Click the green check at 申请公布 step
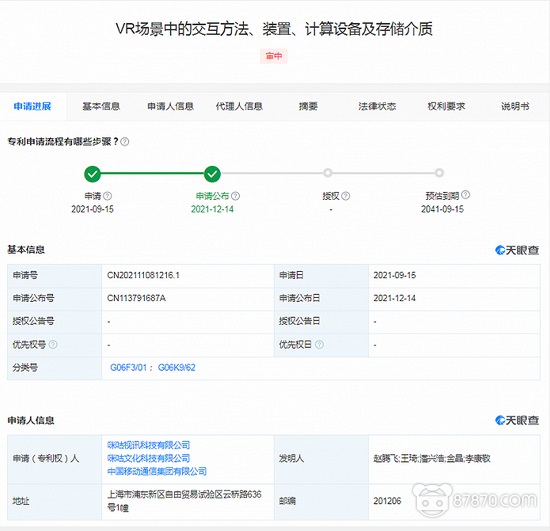 (x=212, y=174)
